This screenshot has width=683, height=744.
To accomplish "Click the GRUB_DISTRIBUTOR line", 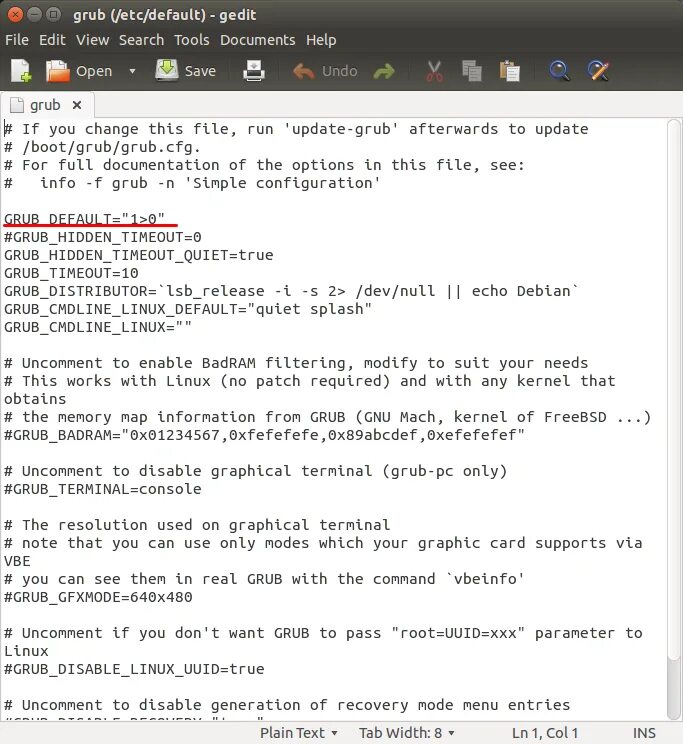I will tap(291, 291).
